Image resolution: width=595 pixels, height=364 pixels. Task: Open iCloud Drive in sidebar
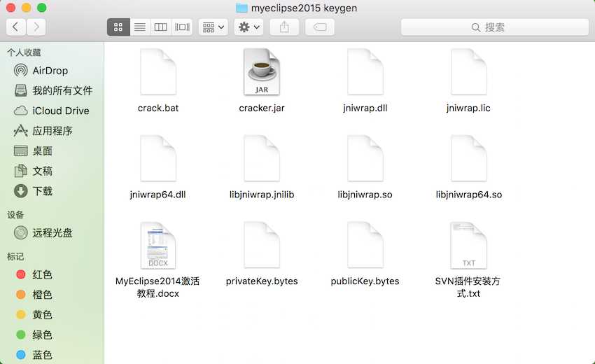[52, 111]
